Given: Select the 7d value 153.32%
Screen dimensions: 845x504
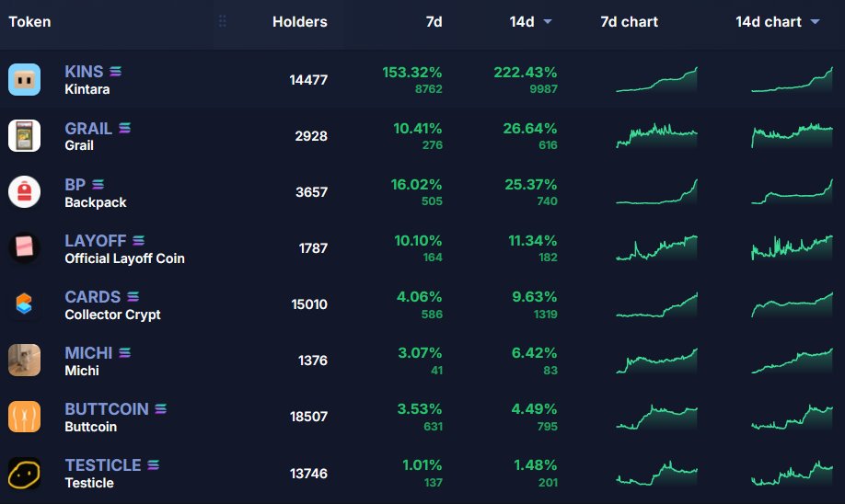Looking at the screenshot, I should point(412,72).
